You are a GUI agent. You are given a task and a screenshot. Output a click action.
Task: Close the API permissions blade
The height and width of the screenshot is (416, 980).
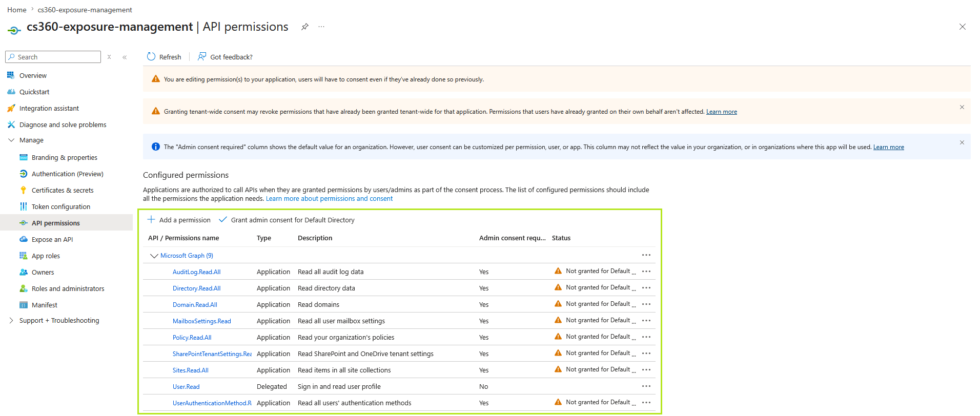click(x=962, y=27)
